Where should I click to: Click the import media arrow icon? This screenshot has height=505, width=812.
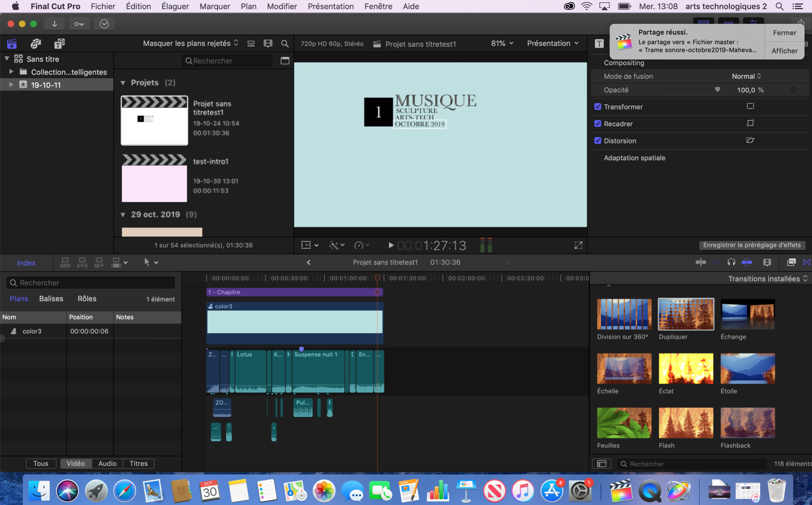pos(55,24)
